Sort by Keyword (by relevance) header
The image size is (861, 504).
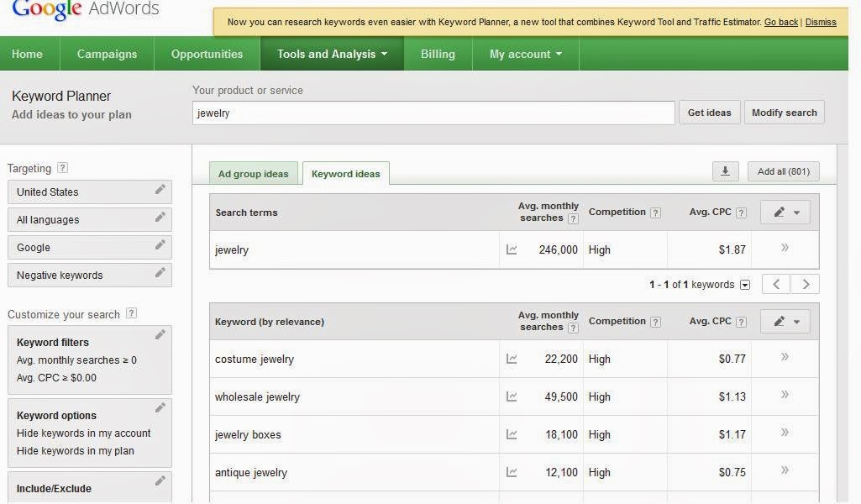(270, 322)
